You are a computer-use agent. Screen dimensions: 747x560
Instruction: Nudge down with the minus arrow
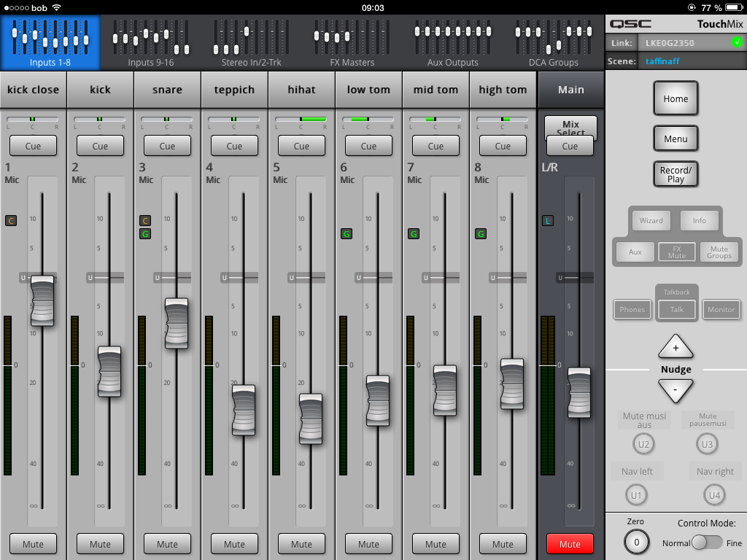(676, 391)
